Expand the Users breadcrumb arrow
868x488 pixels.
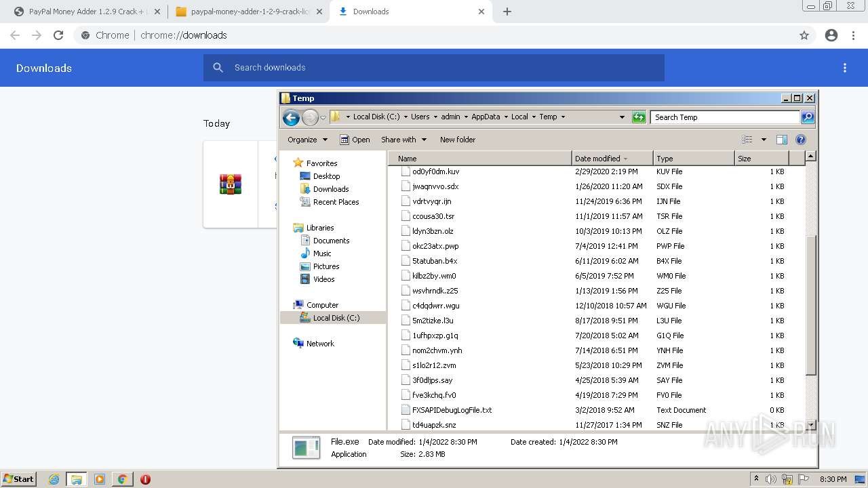[x=435, y=117]
